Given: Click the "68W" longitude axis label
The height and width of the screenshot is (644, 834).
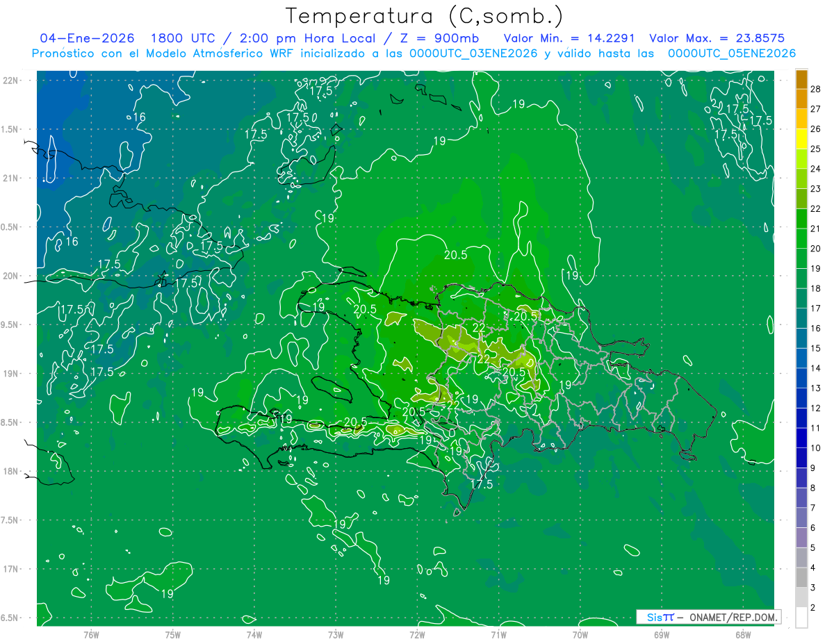Looking at the screenshot, I should pos(743,634).
